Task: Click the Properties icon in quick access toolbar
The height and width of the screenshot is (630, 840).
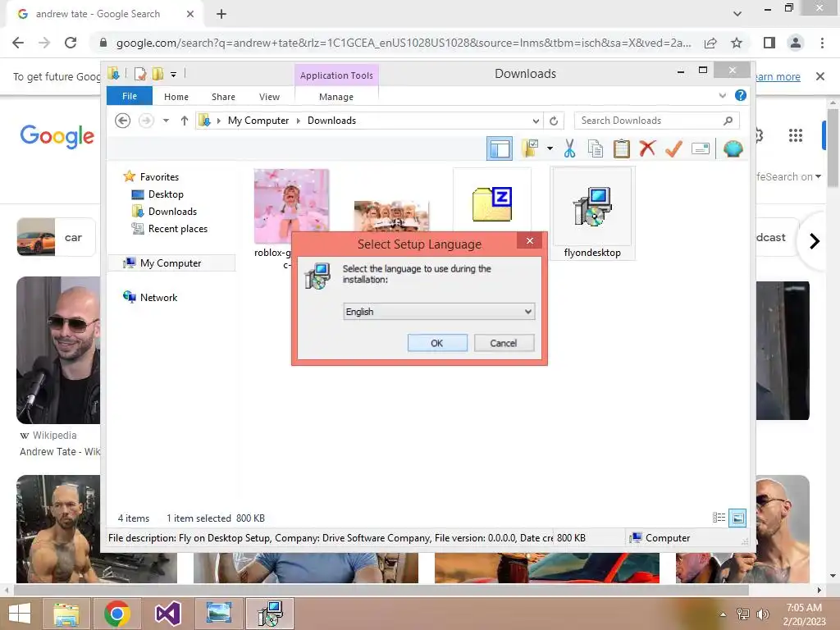Action: tap(140, 74)
